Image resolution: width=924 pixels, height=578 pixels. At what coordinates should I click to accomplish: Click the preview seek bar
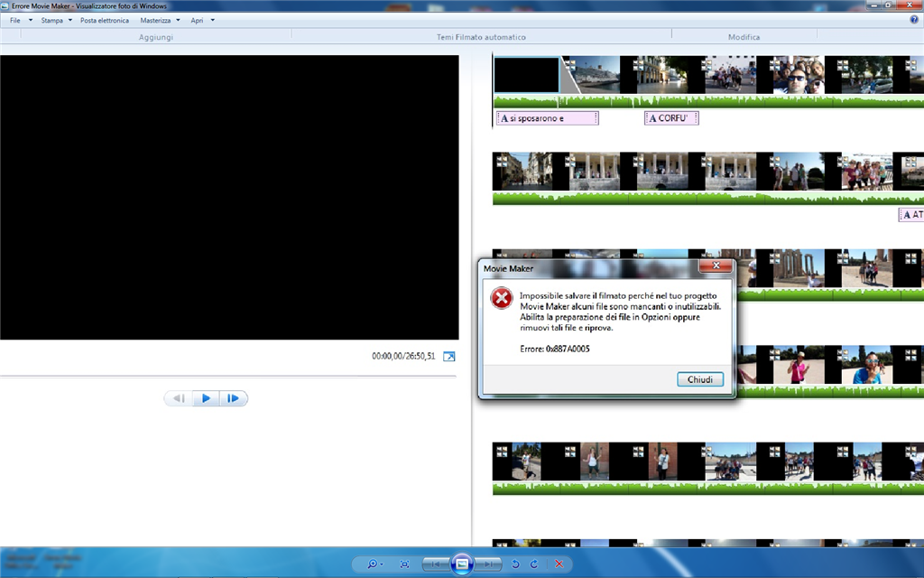pyautogui.click(x=228, y=376)
